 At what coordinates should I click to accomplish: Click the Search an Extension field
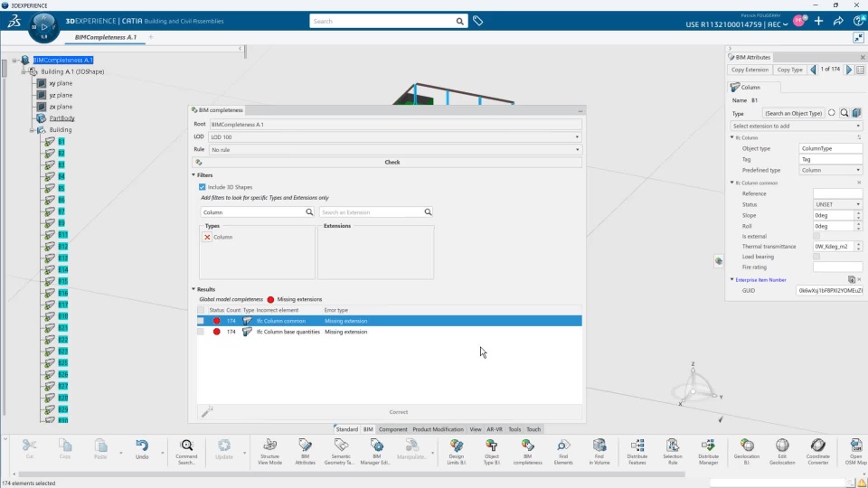(x=371, y=211)
